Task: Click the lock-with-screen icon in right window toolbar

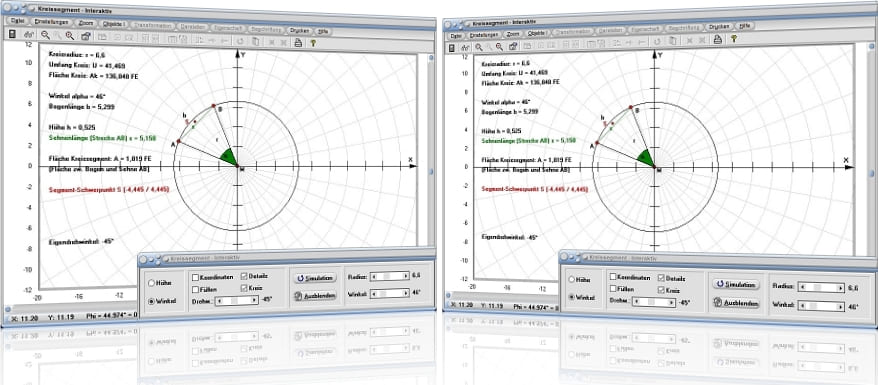Action: [x=513, y=45]
